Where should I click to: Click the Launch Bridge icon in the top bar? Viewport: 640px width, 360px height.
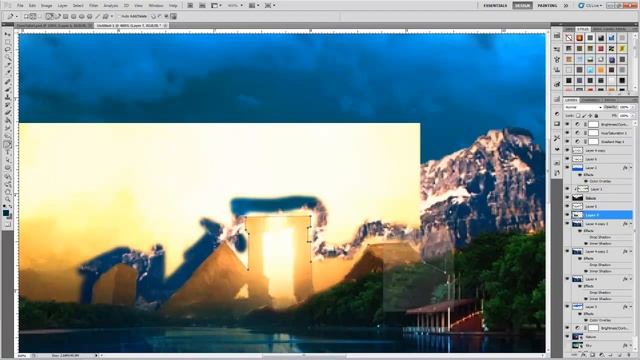190,5
